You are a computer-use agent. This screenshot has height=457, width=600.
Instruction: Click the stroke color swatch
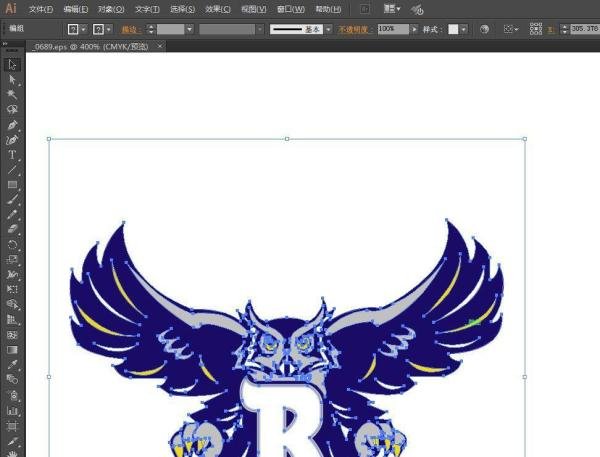tap(99, 29)
